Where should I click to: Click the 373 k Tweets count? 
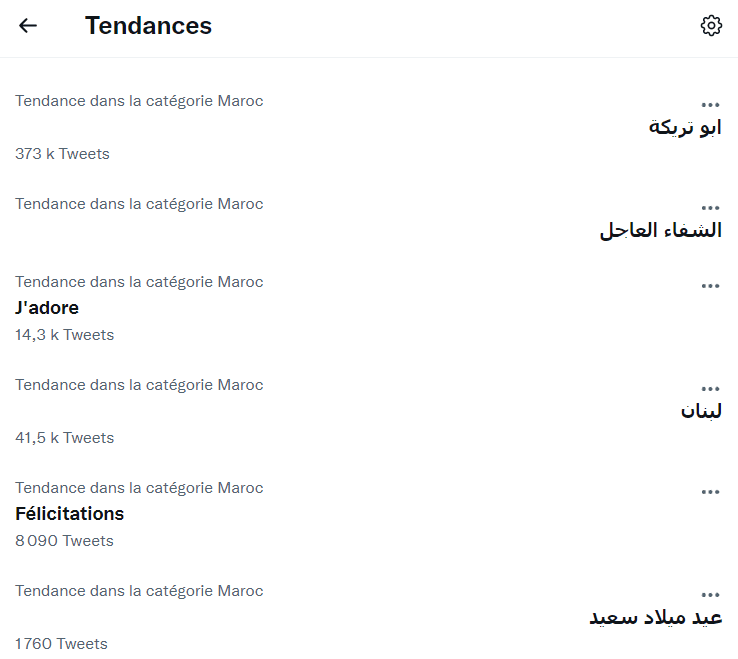[x=62, y=154]
